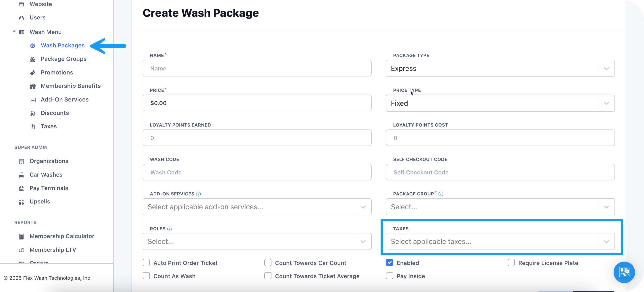
Task: Click the Wash Packages cube icon
Action: click(x=33, y=46)
